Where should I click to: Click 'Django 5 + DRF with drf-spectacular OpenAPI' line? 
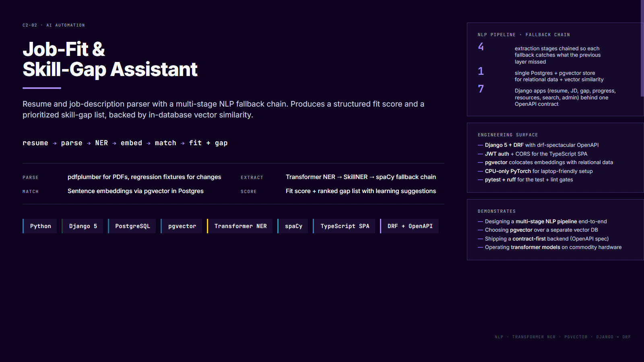click(538, 145)
